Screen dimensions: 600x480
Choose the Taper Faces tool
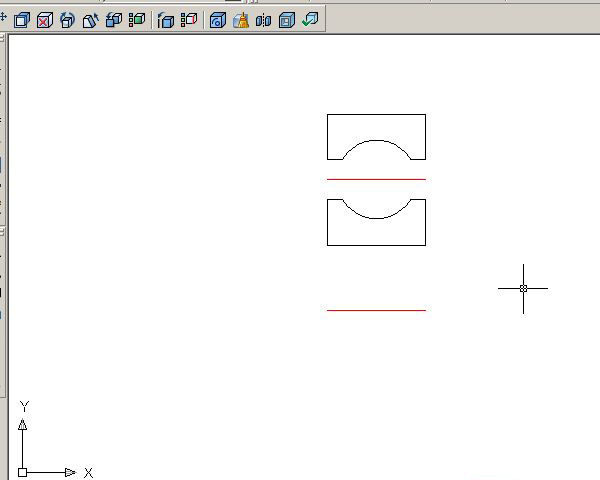coord(90,19)
